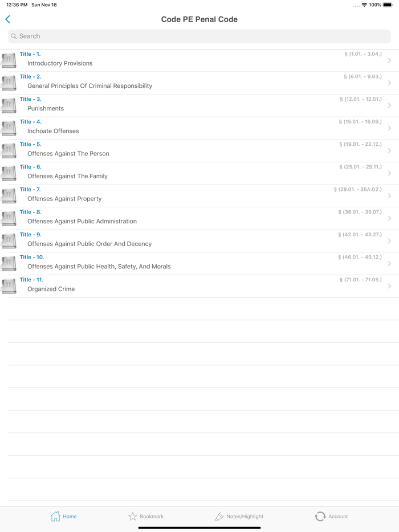Open Title - 2. link
Screen dimensions: 399x532
click(31, 77)
